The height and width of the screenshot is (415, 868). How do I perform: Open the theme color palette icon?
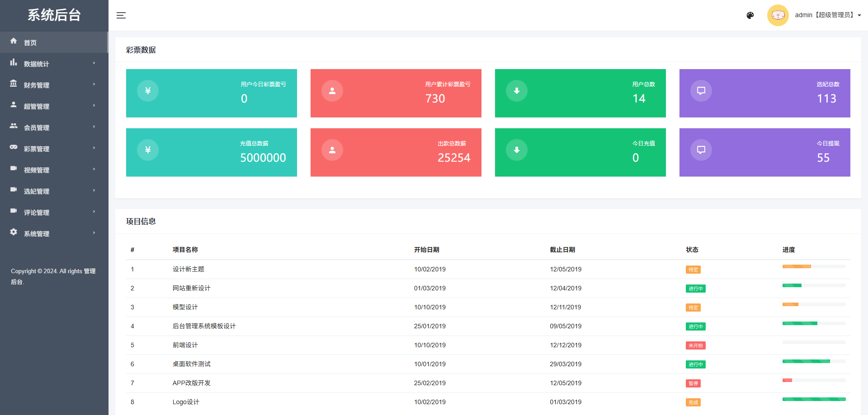[750, 15]
